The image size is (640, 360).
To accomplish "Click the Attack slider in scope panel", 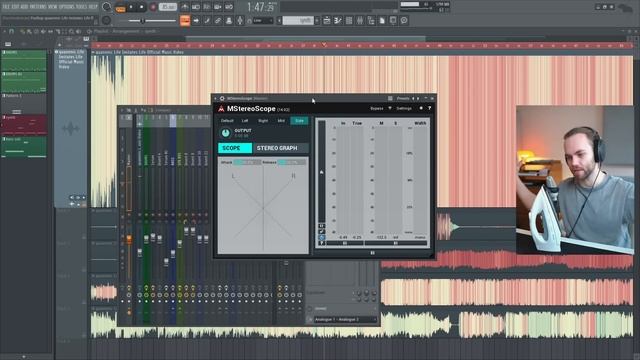I will coord(247,162).
